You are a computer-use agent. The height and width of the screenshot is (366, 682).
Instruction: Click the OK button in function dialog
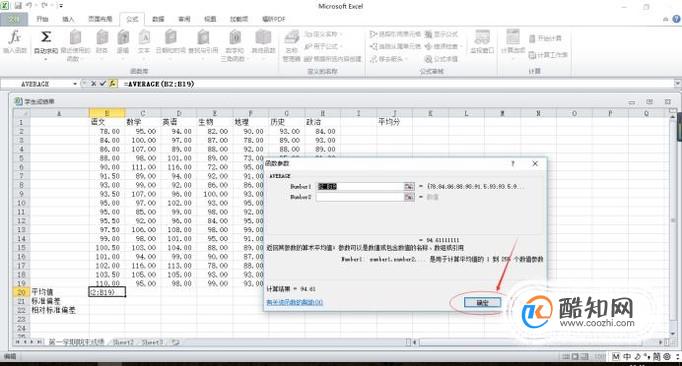(482, 302)
